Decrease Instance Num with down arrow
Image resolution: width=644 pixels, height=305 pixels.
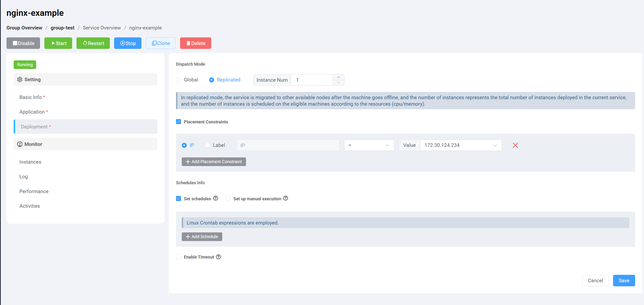(339, 83)
